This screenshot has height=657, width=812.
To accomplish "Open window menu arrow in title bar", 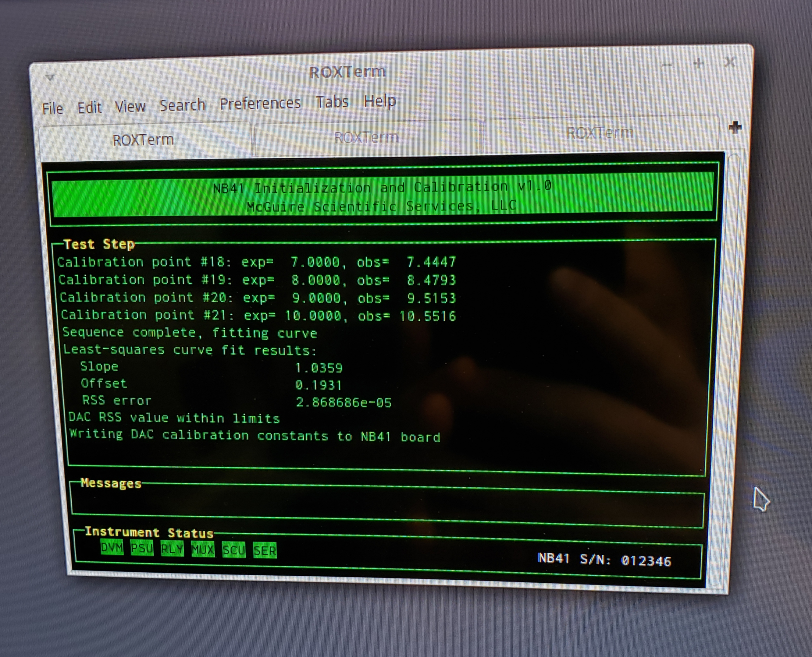I will click(x=50, y=78).
